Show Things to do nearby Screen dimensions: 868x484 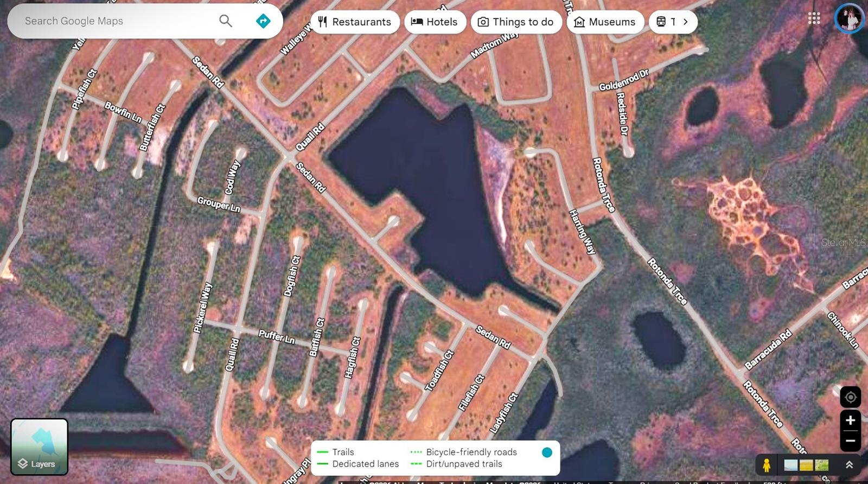pos(516,22)
